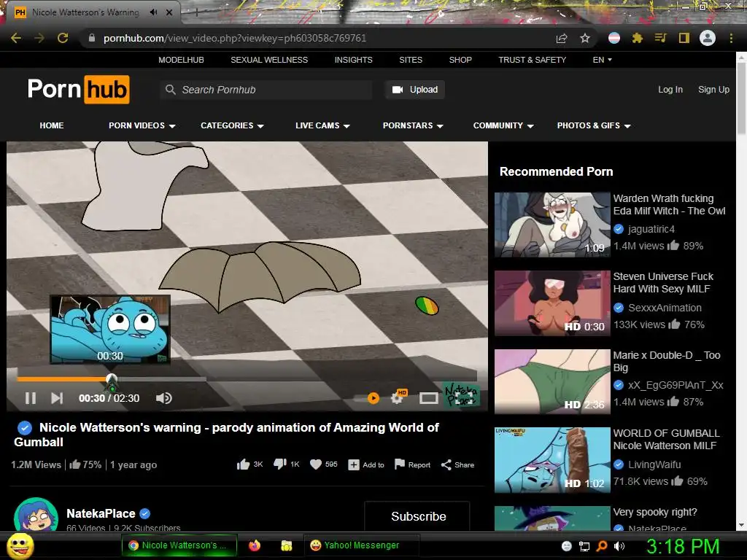Click the Search site input field
Screen dimensions: 747x560
point(267,90)
